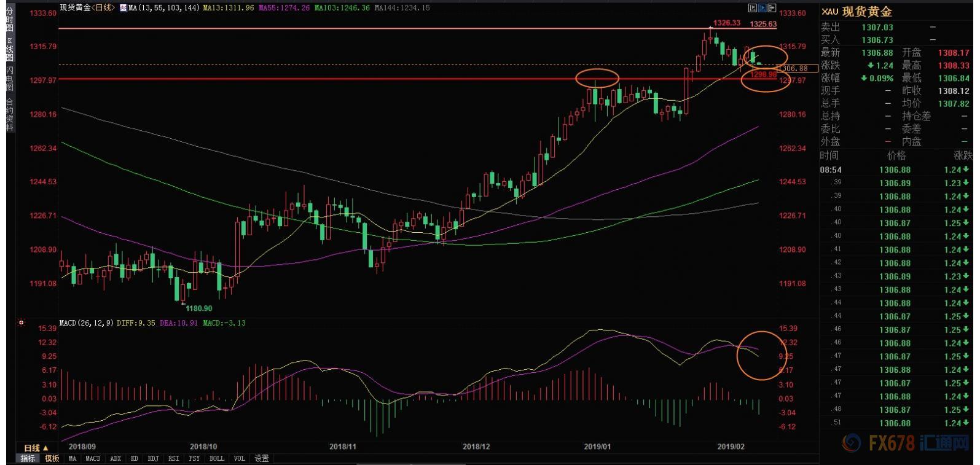This screenshot has height=465, width=980.
Task: Click the 08:54 tick row
Action: tap(896, 170)
